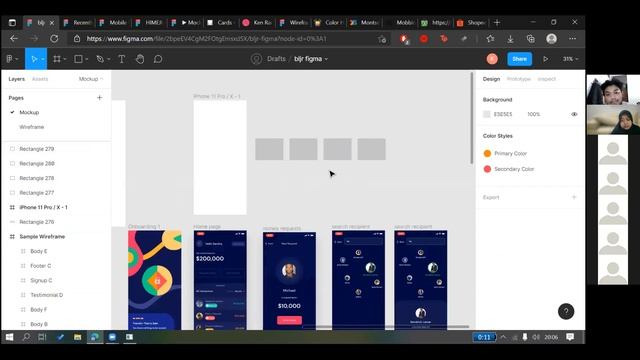This screenshot has width=640, height=360.
Task: Add a new page with plus icon
Action: 100,98
